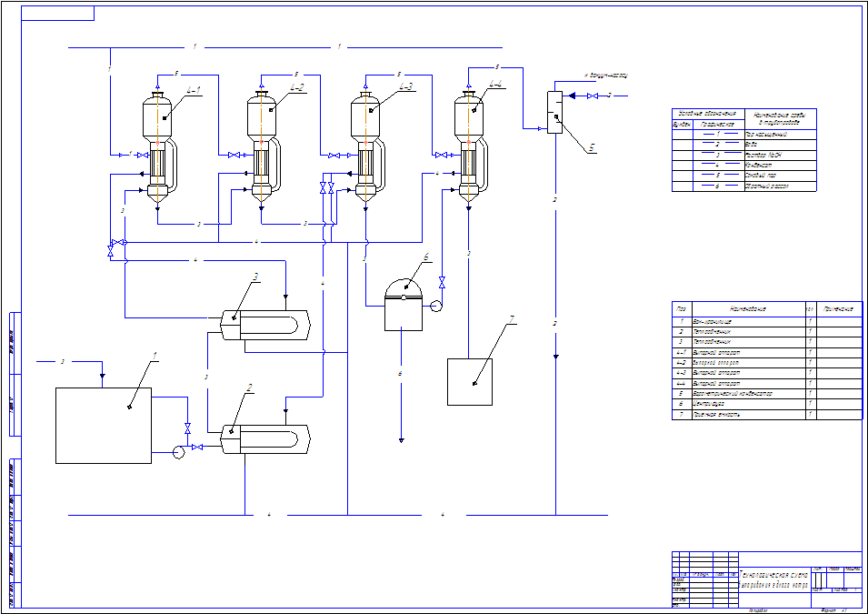Viewport: 868px width, 614px height.
Task: Select horizontal valve between pump and exchanger 2
Action: [197, 448]
